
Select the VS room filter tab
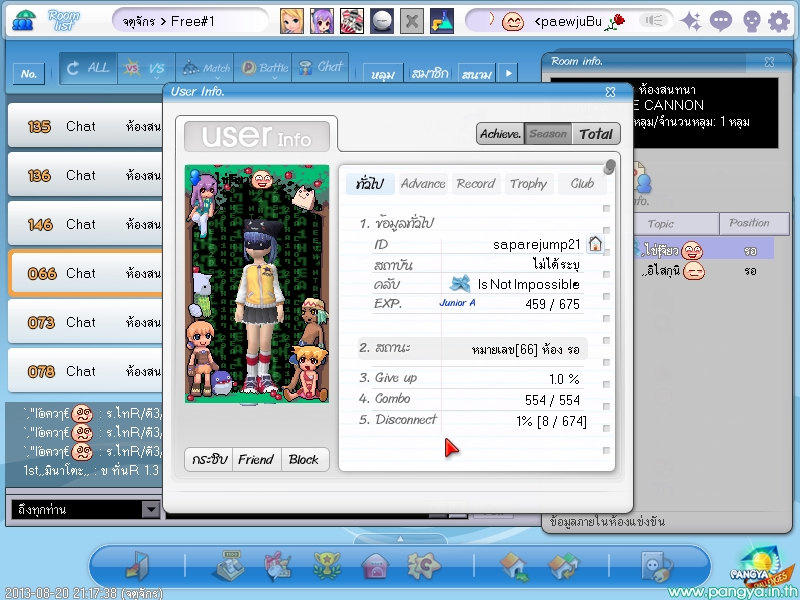[146, 68]
